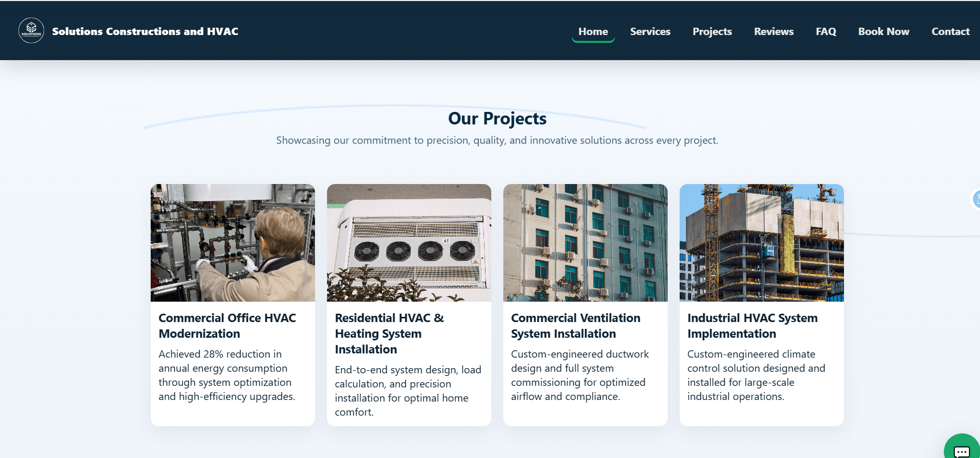This screenshot has width=980, height=458.
Task: Select the Residential HVAC & Heating System Installation title
Action: 389,334
